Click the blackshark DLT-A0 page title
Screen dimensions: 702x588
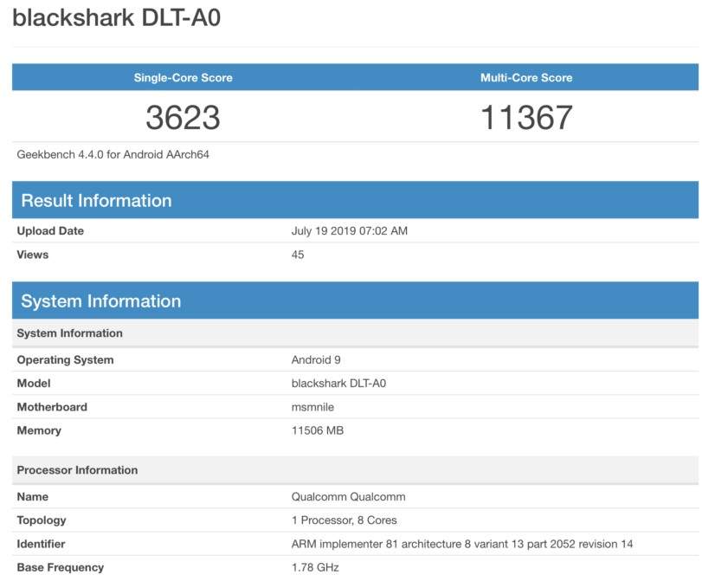pyautogui.click(x=117, y=18)
